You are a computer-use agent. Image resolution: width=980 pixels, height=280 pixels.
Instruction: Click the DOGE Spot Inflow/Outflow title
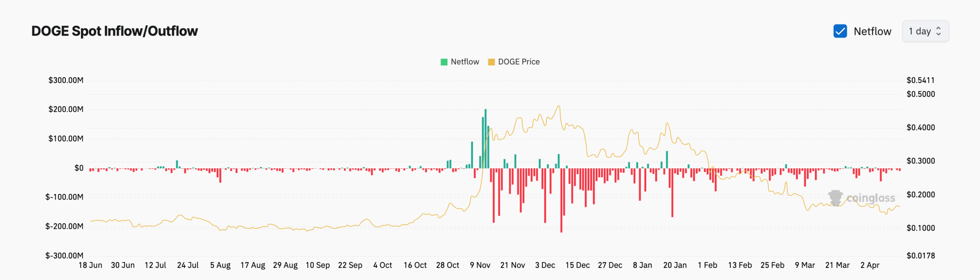[x=114, y=31]
